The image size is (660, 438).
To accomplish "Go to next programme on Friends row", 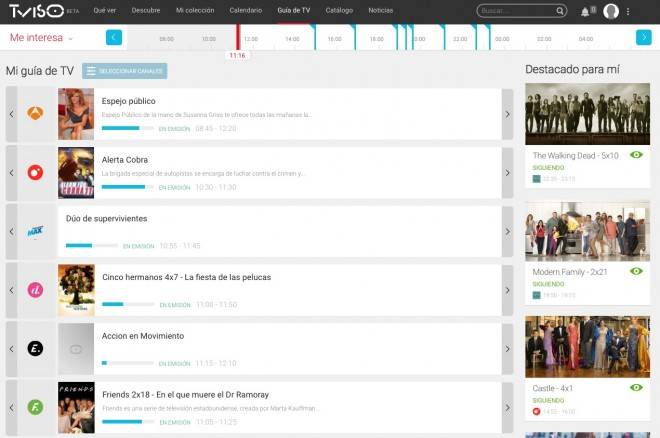I will click(x=507, y=408).
